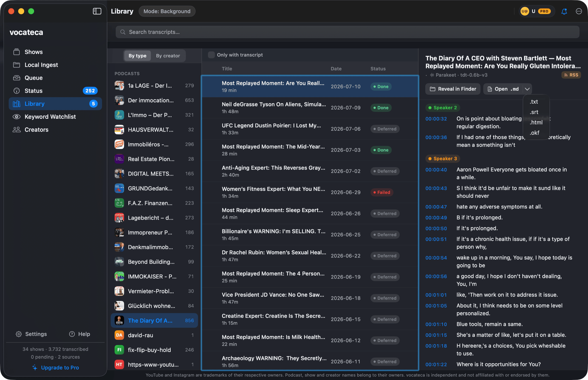Screen dimensions: 588x380
Task: Open Vice President JD Vance episode
Action: click(310, 298)
